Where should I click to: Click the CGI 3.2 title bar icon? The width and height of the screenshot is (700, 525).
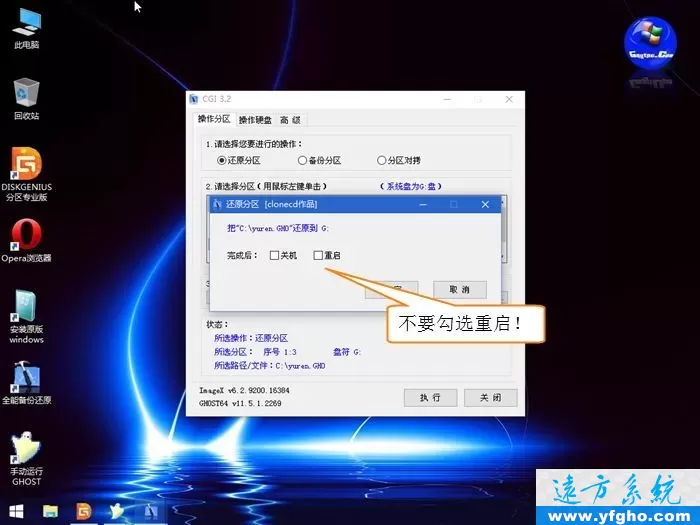(x=194, y=99)
